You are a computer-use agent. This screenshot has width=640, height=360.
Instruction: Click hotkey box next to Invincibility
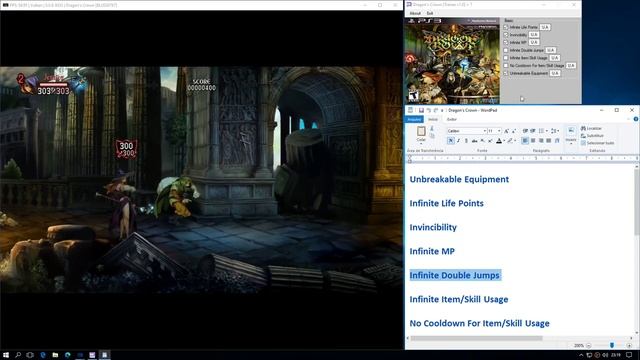pyautogui.click(x=534, y=35)
